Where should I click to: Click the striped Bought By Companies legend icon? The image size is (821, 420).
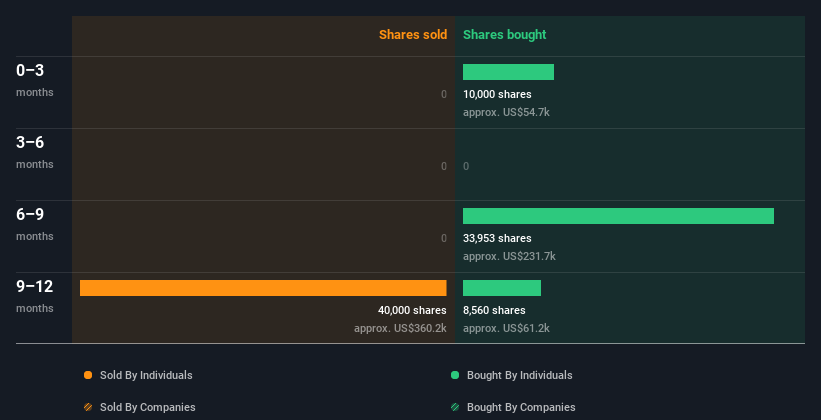coord(455,407)
